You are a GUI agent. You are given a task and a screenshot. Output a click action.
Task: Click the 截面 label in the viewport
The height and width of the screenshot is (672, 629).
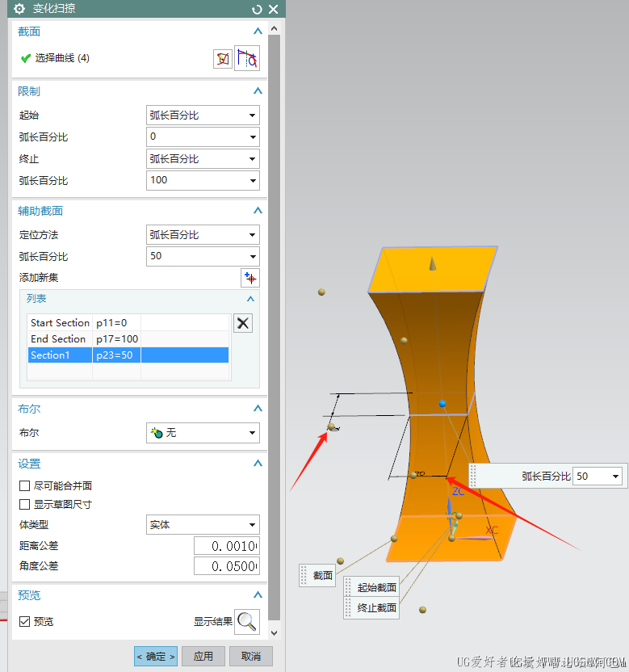pyautogui.click(x=317, y=575)
